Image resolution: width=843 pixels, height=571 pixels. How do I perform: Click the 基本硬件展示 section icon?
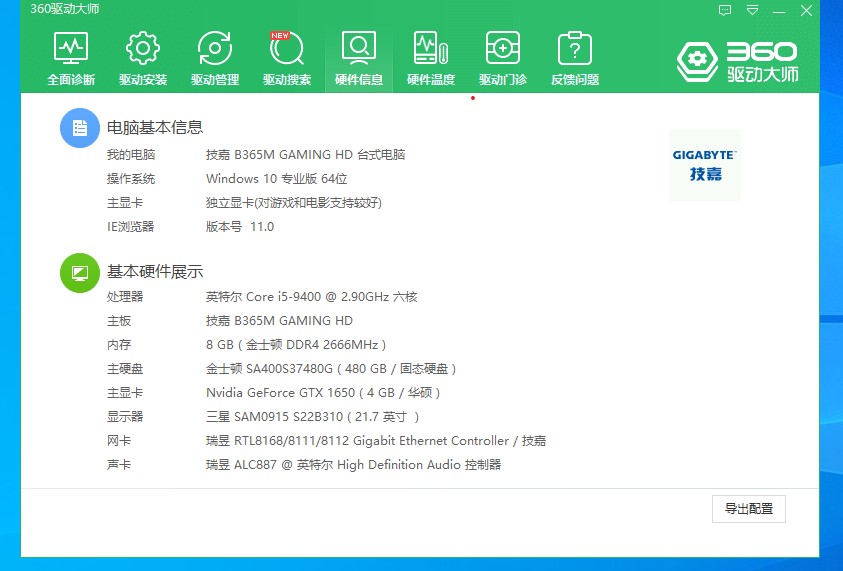tap(80, 273)
